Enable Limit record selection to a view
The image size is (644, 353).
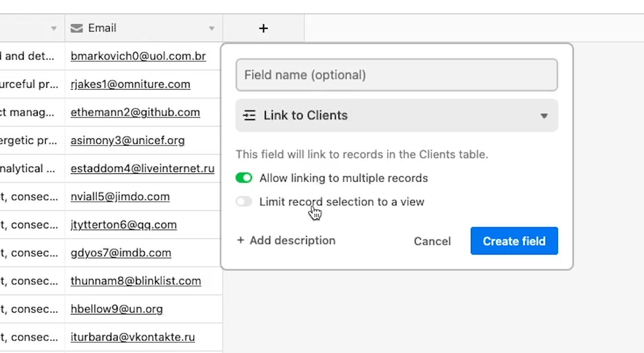pos(243,202)
